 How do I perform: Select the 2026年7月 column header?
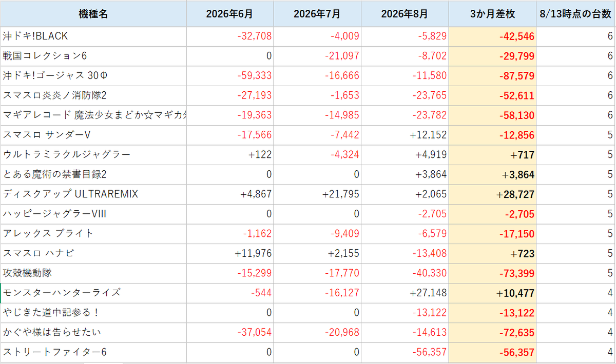coord(317,14)
